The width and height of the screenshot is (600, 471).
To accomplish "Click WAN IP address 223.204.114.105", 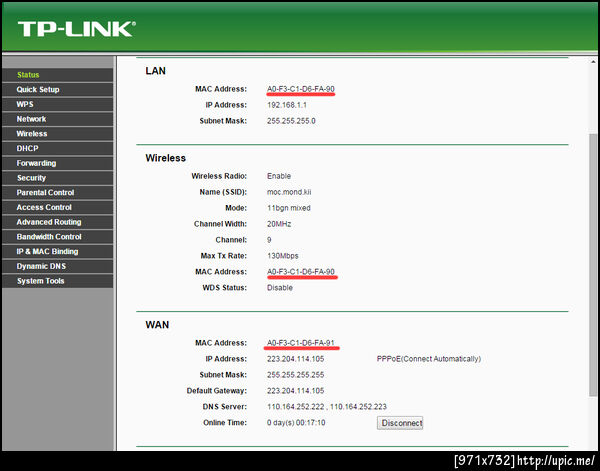I will (295, 359).
